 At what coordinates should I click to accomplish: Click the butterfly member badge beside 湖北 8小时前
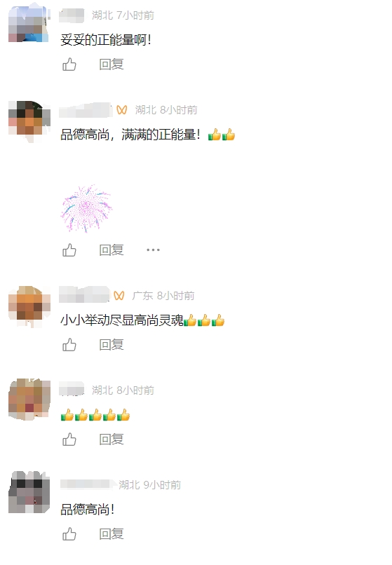click(122, 110)
